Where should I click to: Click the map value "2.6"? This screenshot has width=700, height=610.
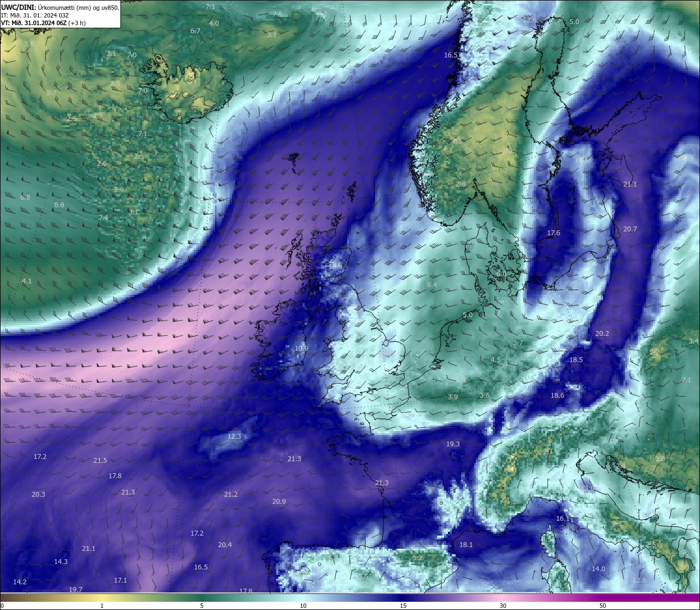click(x=102, y=163)
